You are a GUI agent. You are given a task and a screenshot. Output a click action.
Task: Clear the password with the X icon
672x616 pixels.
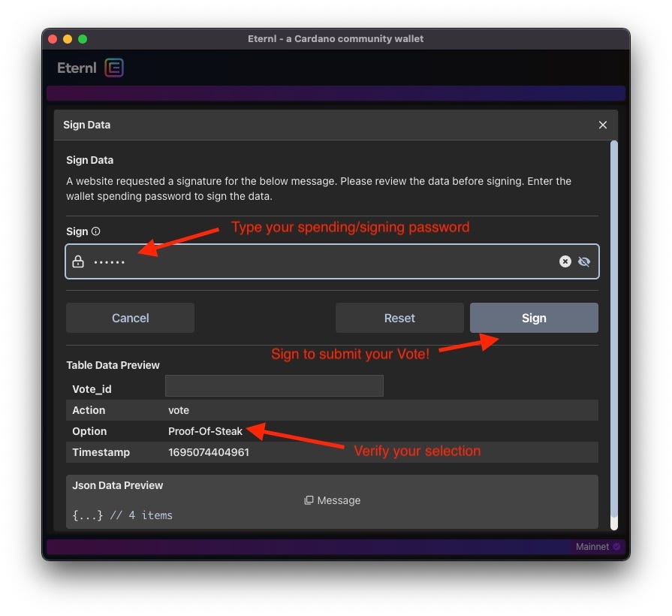(x=565, y=261)
